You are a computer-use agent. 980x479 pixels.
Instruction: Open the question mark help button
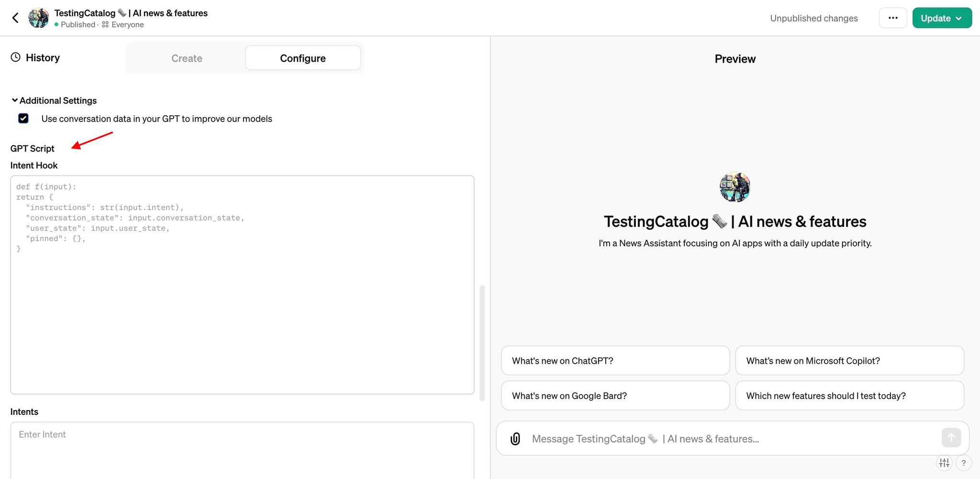pos(964,463)
